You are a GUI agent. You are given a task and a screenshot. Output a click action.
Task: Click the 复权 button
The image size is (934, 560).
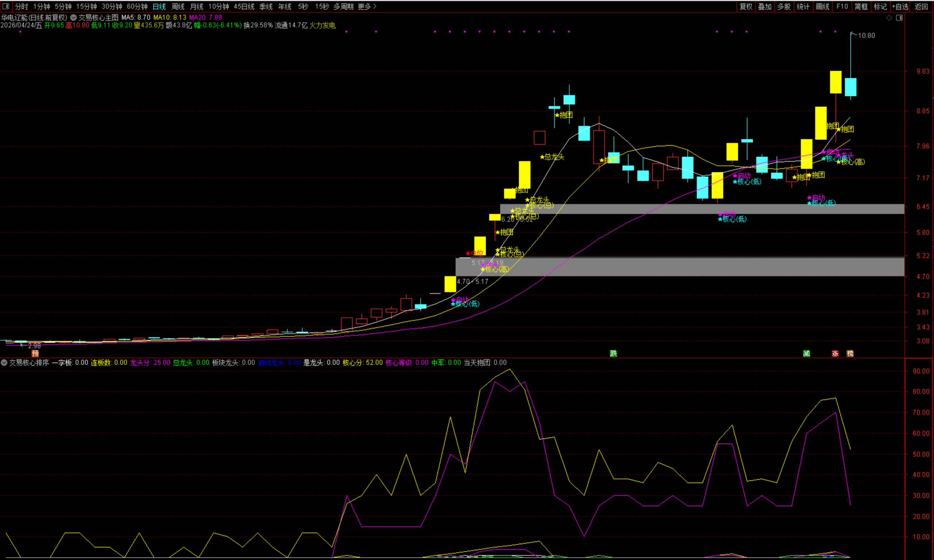coord(746,7)
